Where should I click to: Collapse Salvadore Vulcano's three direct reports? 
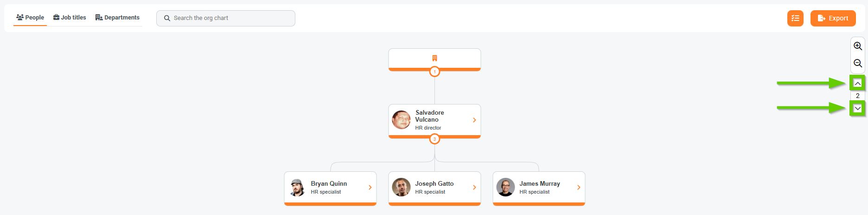(x=434, y=139)
